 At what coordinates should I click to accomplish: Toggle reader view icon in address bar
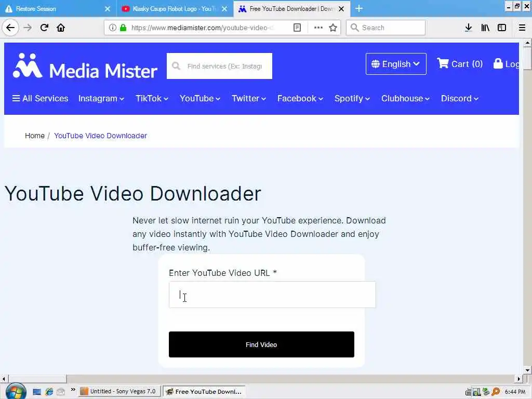pos(297,28)
